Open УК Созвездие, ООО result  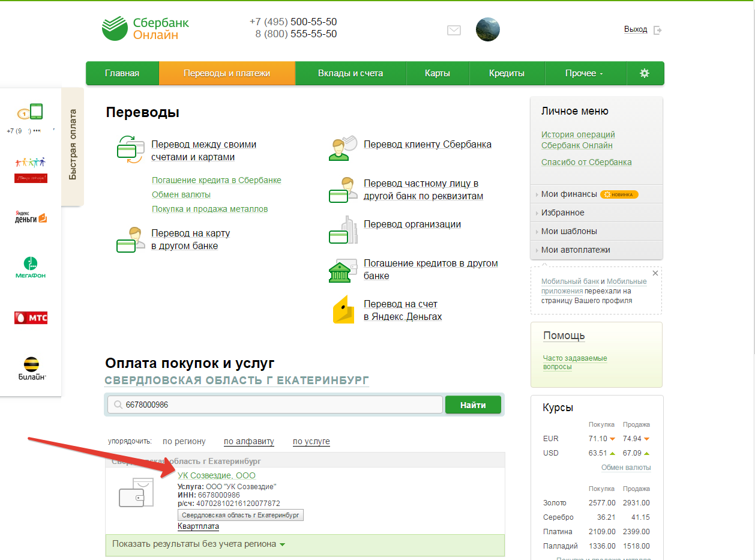pyautogui.click(x=217, y=475)
